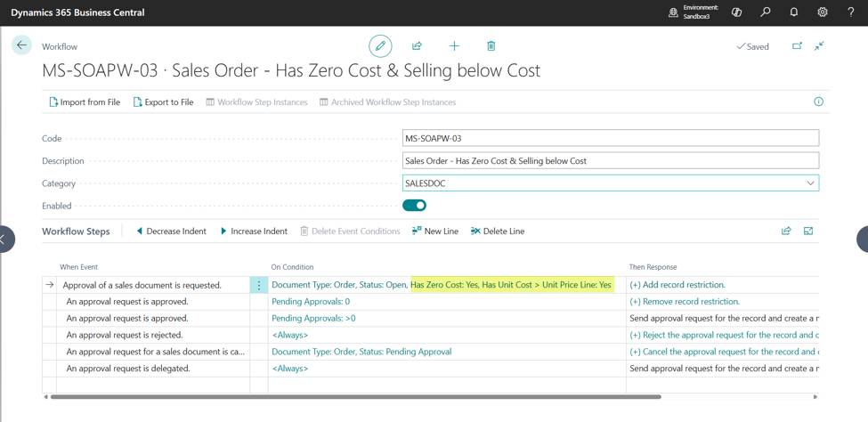Open the search magnifier icon
The image size is (868, 422).
[766, 12]
